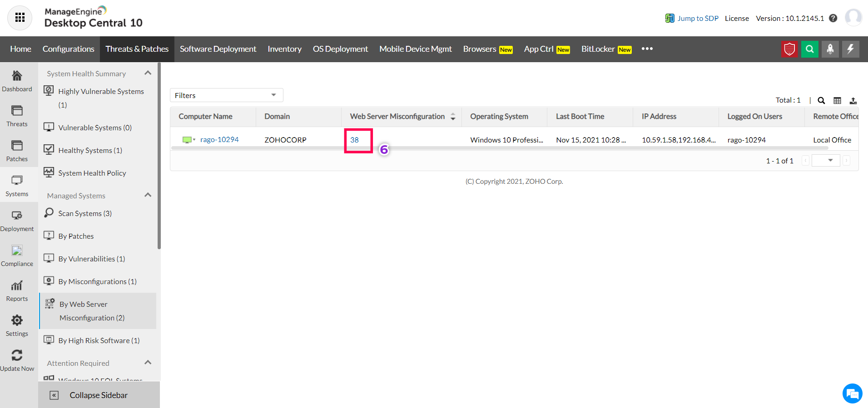Collapse the System Health Summary section
Viewport: 868px width, 408px height.
[148, 73]
